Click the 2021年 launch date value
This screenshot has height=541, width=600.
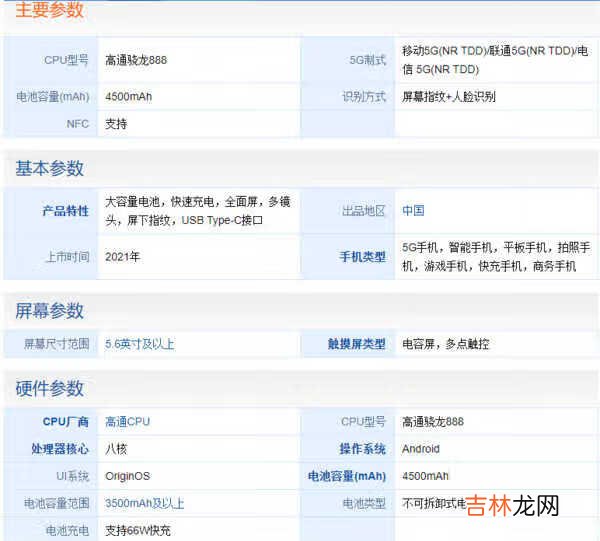coord(122,257)
